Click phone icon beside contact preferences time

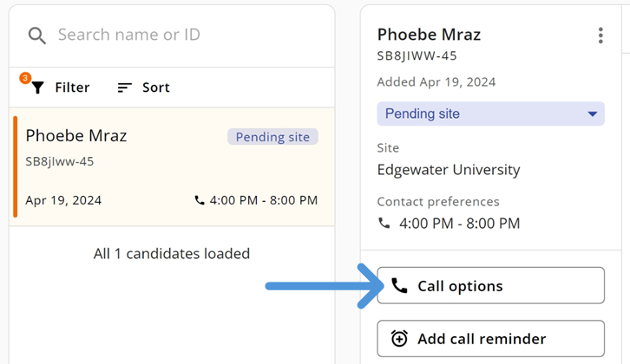pos(384,223)
